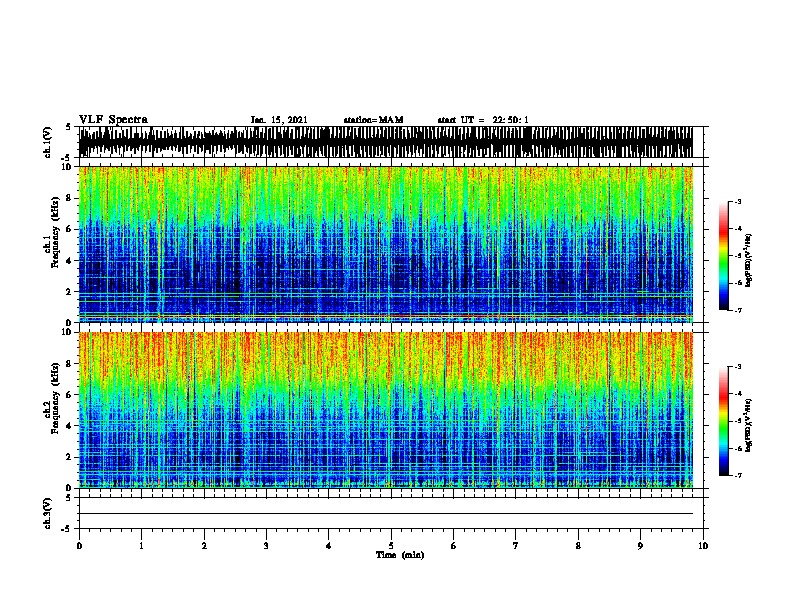The image size is (792, 612).
Task: Select the "start UT = 22:50: 1" text
Action: point(483,120)
